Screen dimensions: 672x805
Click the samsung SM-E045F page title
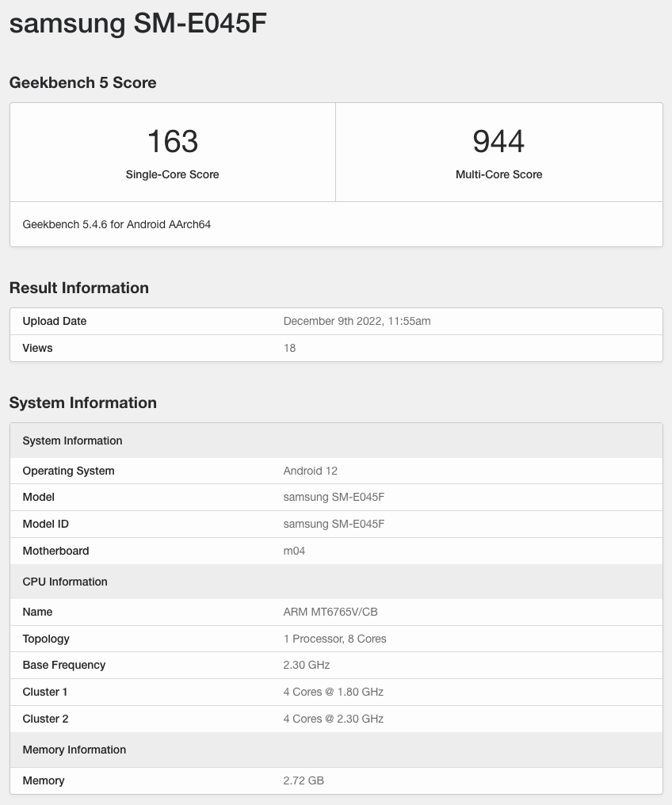point(137,24)
